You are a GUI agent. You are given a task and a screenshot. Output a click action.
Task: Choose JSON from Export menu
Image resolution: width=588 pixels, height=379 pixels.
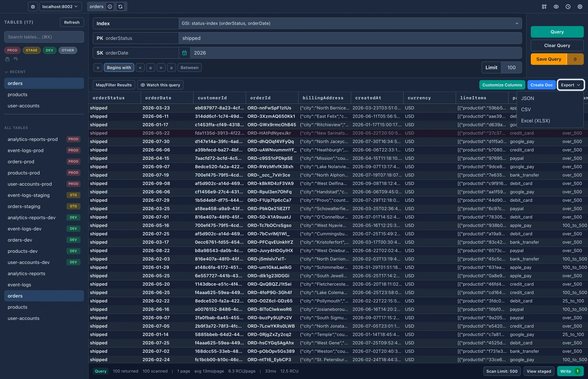[x=550, y=98]
